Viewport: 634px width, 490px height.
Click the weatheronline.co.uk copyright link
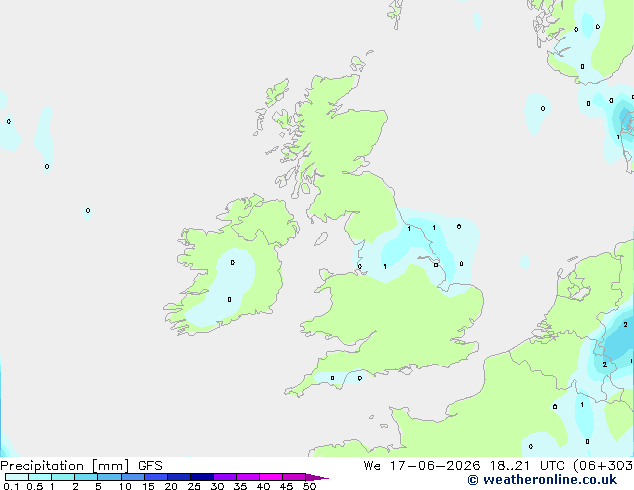click(x=542, y=480)
